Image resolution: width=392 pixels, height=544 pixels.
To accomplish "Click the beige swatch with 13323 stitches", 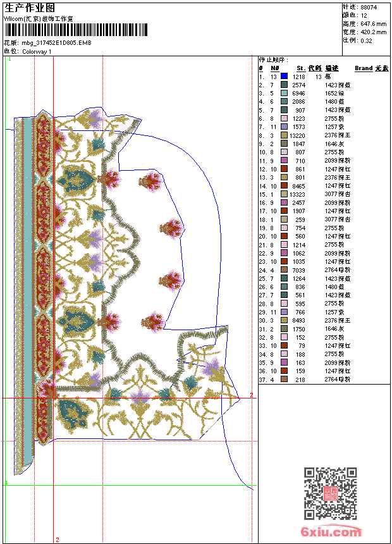I will tap(284, 194).
